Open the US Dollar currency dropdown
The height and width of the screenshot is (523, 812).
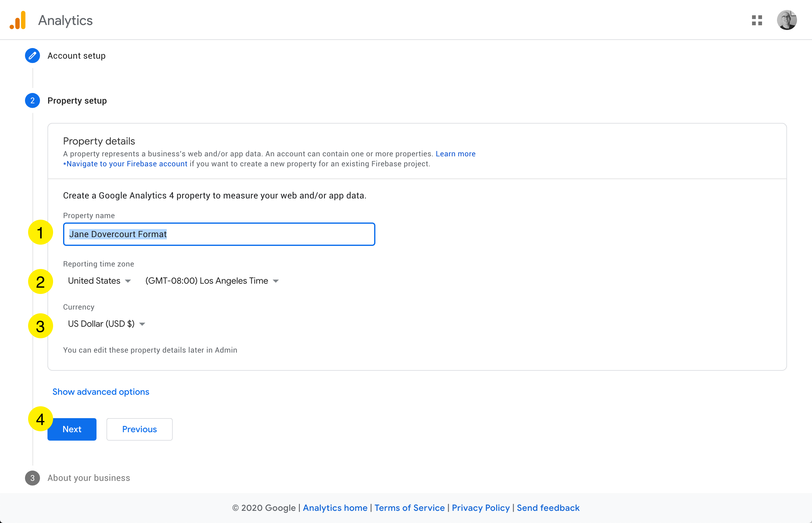(x=106, y=324)
